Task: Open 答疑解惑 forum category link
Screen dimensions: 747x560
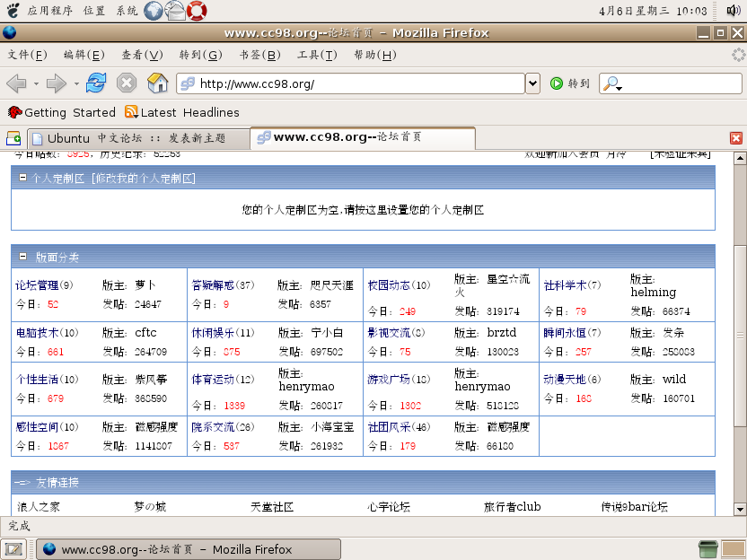Action: point(213,285)
